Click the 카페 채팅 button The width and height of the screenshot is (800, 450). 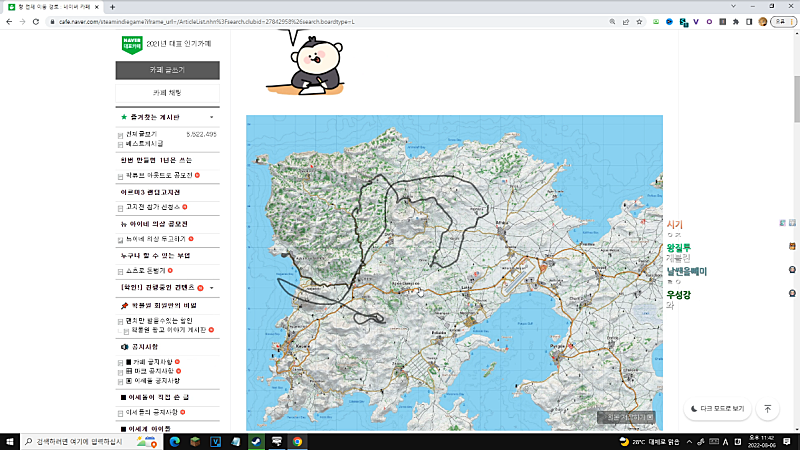pyautogui.click(x=167, y=93)
